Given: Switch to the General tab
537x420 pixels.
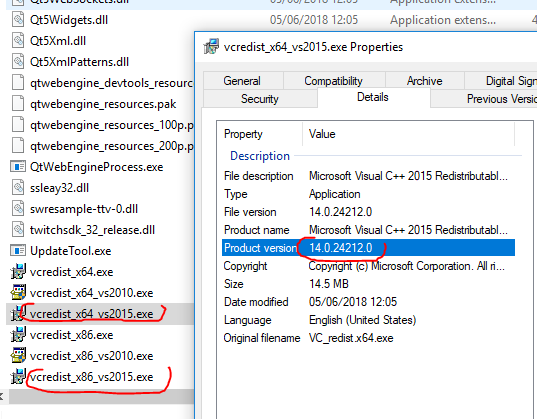Looking at the screenshot, I should [x=242, y=81].
